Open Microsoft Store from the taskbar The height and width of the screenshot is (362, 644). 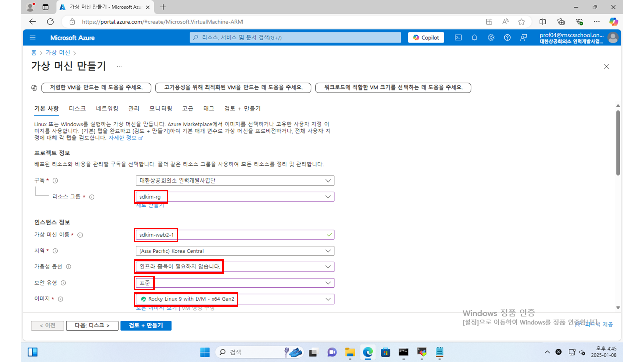[385, 352]
